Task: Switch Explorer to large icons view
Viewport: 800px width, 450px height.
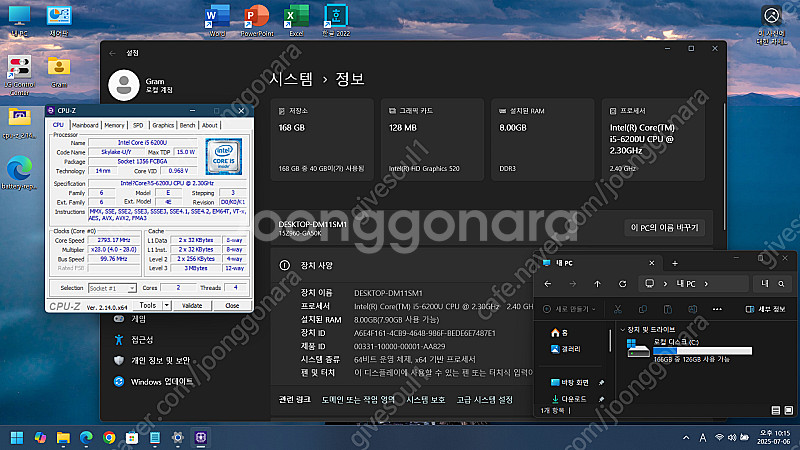Action: 789,411
